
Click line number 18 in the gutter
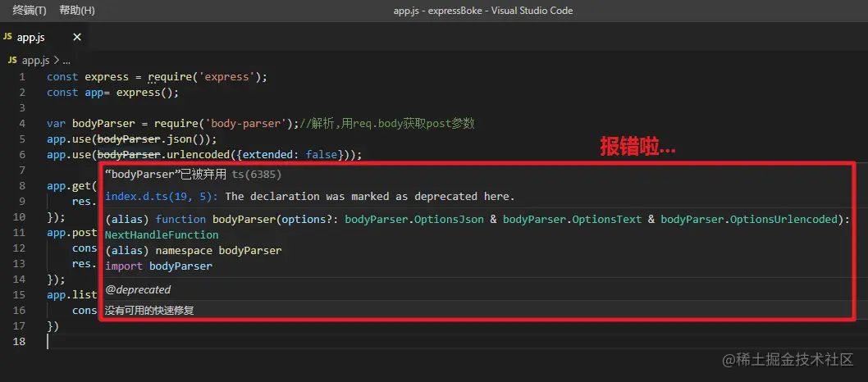coord(19,341)
